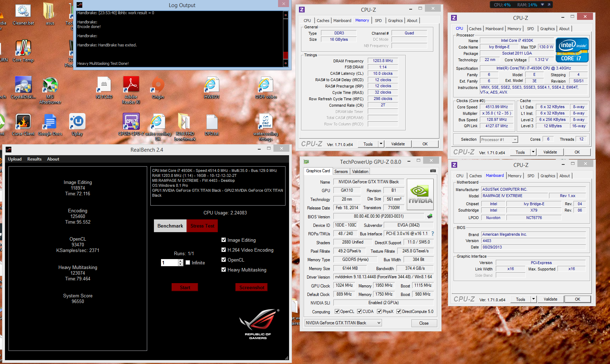Open Google Docs desktop shortcut
The width and height of the screenshot is (610, 364).
point(50,125)
